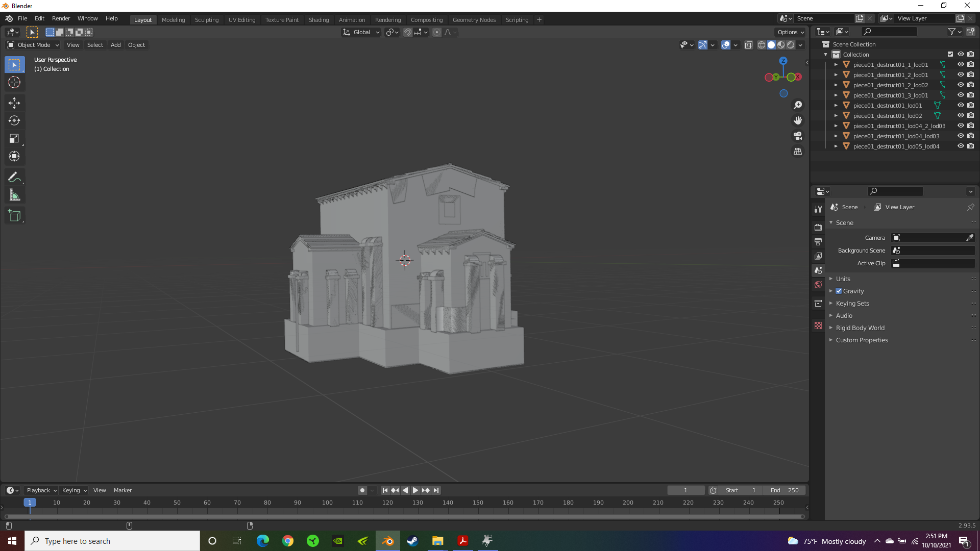Collapse the Collection in outliner
Screen dimensions: 980x551
coord(826,54)
